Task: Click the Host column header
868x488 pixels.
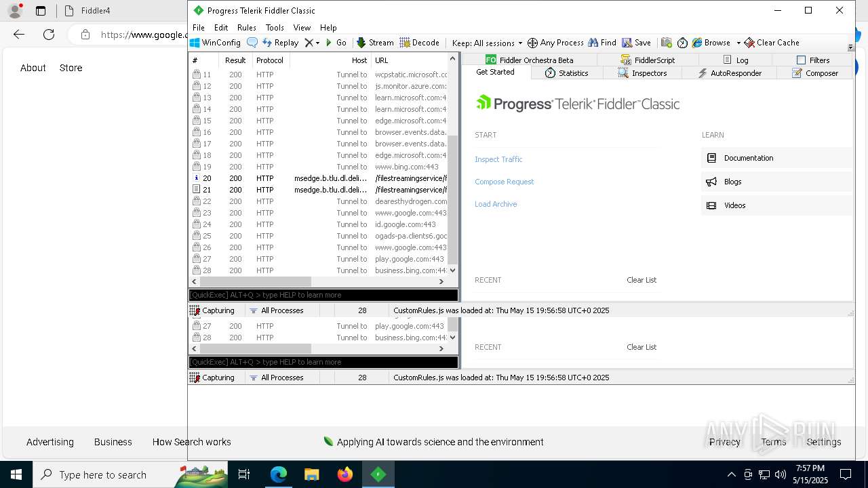Action: click(x=330, y=60)
